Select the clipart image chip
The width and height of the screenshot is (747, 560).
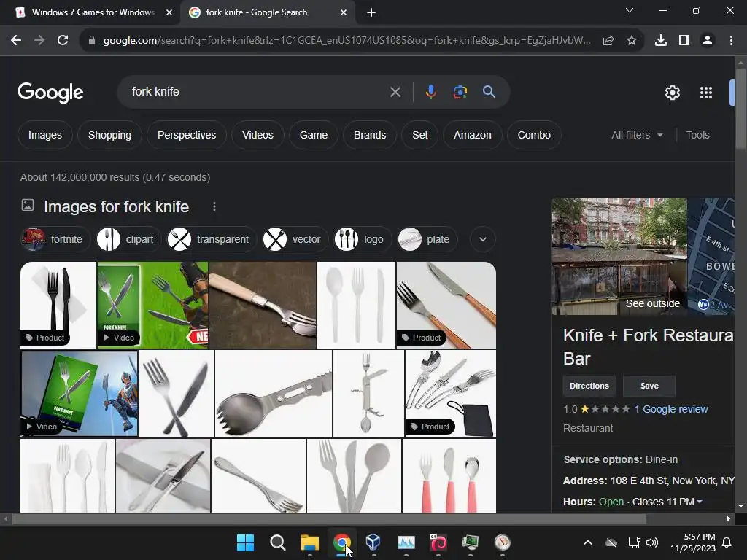[128, 239]
